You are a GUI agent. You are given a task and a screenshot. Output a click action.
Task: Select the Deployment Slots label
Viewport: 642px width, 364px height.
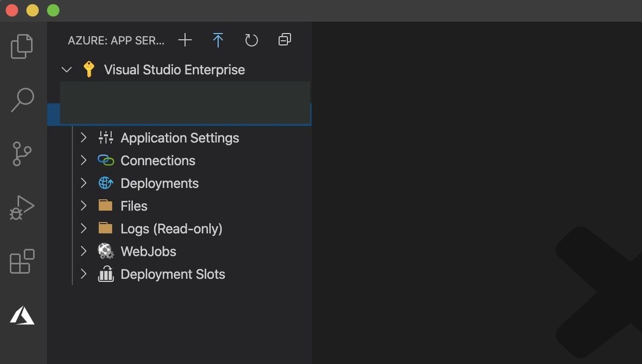[x=173, y=274]
